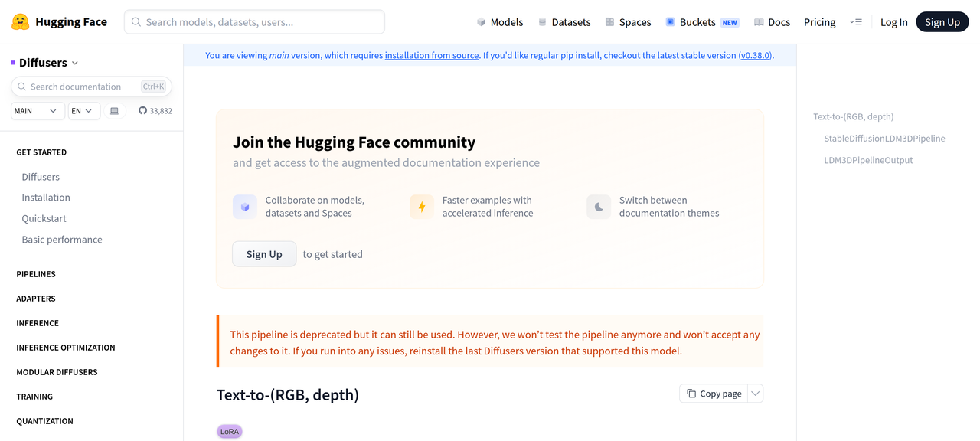Expand the INFERENCE sidebar section

click(x=38, y=323)
